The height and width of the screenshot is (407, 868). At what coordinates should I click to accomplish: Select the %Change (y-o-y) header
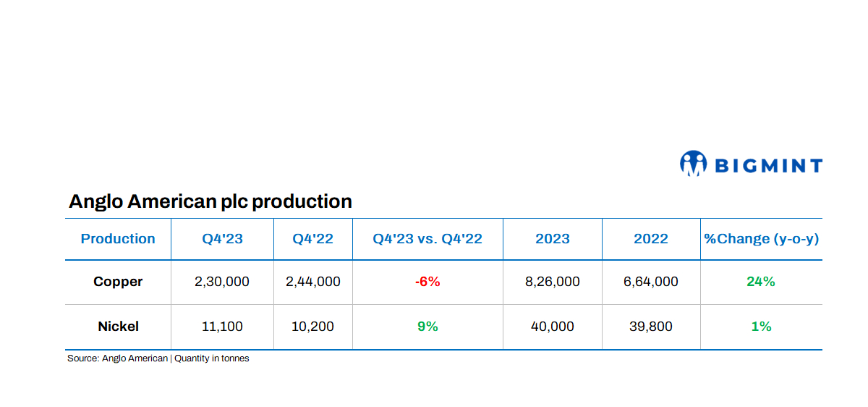761,239
